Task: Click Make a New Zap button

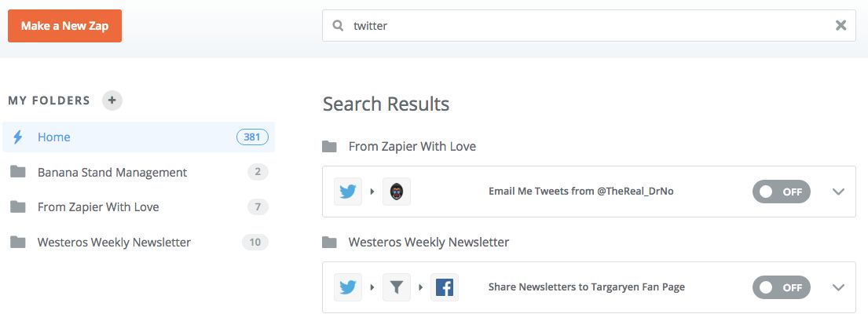Action: 64,26
